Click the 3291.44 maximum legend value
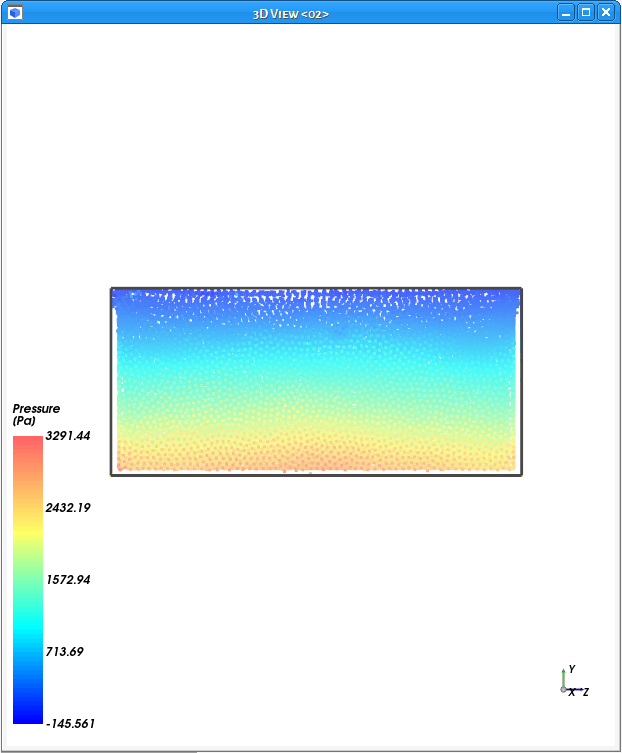Viewport: 622px width, 753px height. pos(68,436)
